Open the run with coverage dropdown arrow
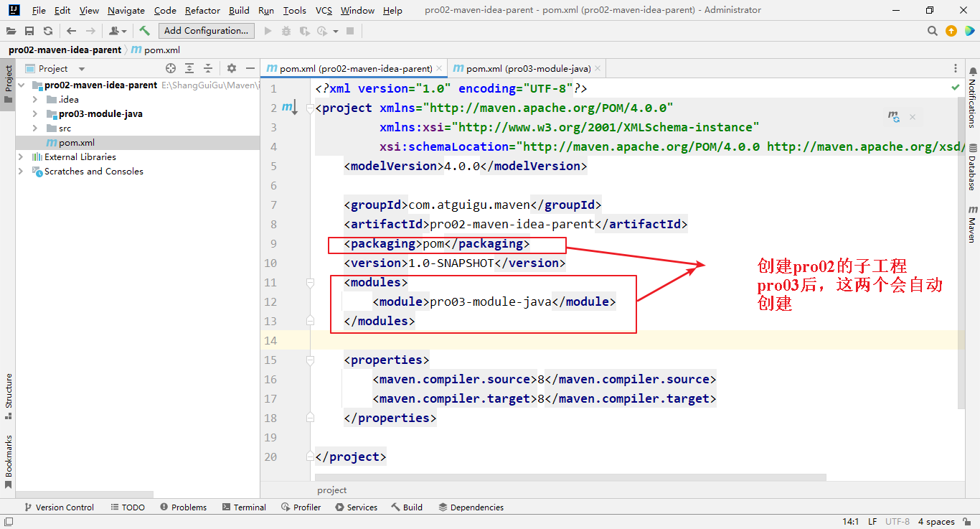This screenshot has height=529, width=980. click(x=334, y=32)
